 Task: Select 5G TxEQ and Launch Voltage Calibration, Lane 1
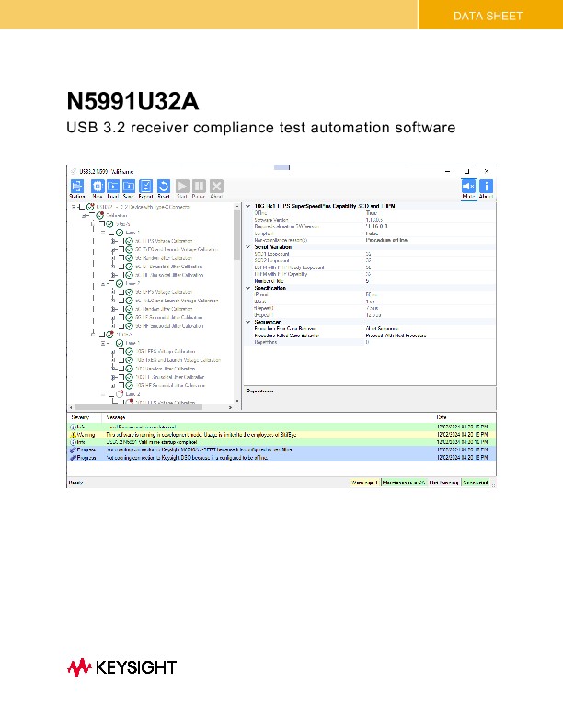coord(177,249)
